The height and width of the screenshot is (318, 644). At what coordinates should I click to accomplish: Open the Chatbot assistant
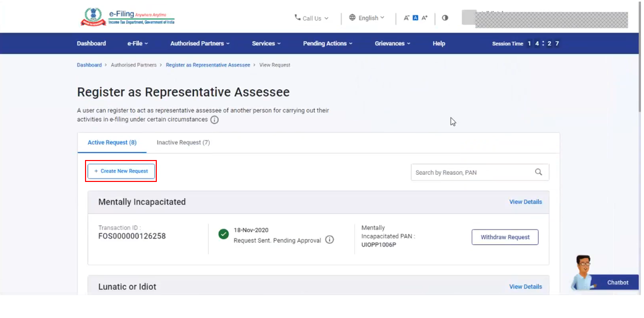point(606,278)
